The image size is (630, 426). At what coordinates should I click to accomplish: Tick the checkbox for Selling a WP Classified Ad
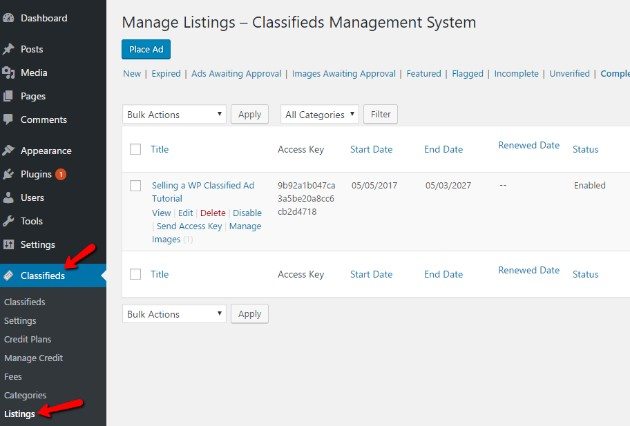click(x=135, y=186)
